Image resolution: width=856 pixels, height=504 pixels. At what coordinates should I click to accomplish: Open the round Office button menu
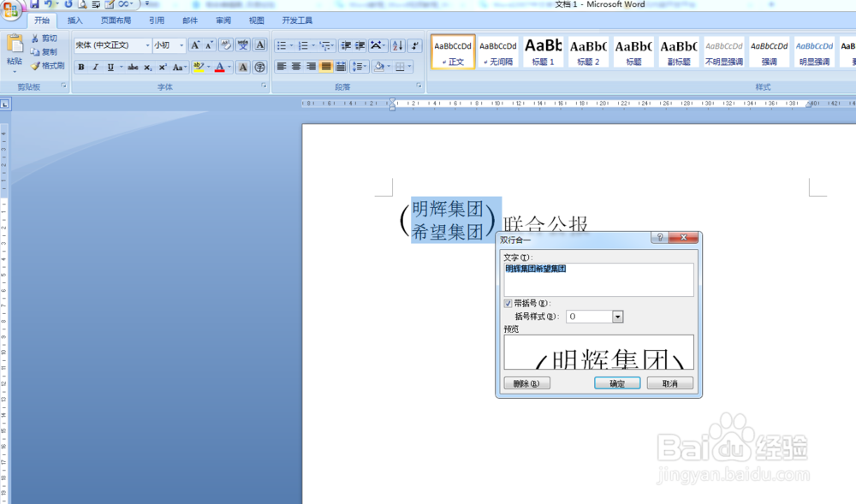10,10
